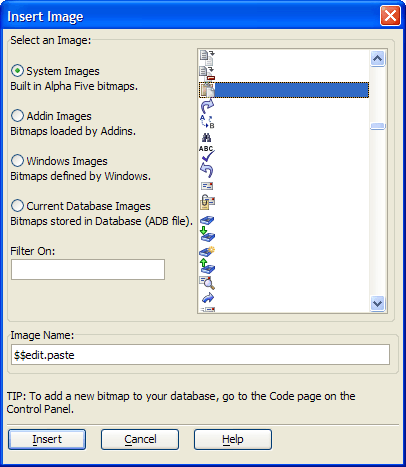Pick the tray with green down arrow
This screenshot has height=467, width=406.
(207, 235)
